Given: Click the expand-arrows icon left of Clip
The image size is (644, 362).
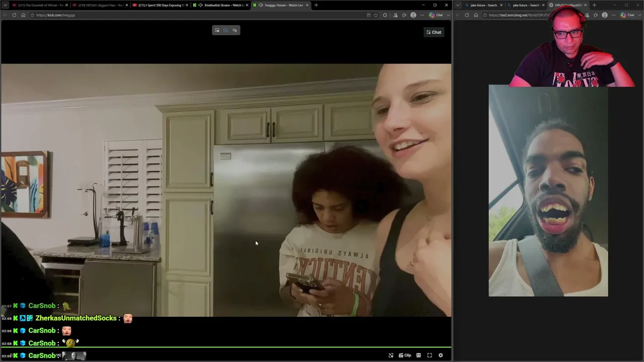Looking at the screenshot, I should tap(391, 355).
